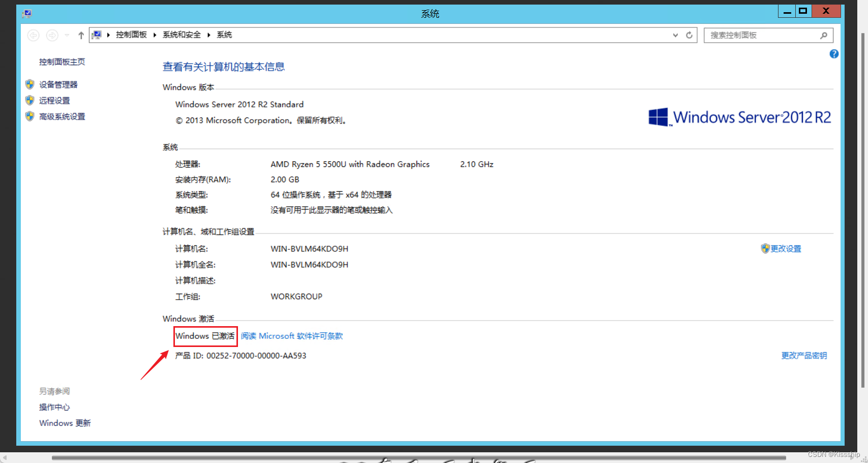Open Remote settings link
This screenshot has width=868, height=463.
54,101
